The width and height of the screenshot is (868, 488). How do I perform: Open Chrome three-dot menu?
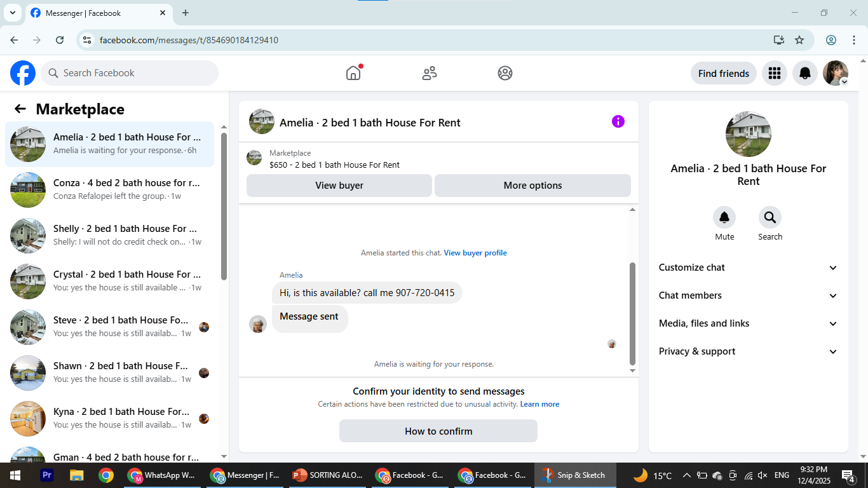[853, 40]
